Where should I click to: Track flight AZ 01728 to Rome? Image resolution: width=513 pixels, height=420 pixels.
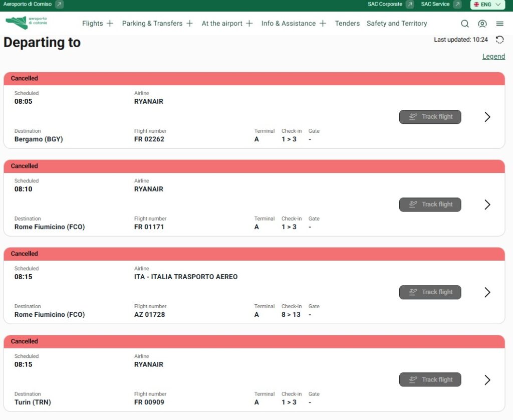pos(430,292)
